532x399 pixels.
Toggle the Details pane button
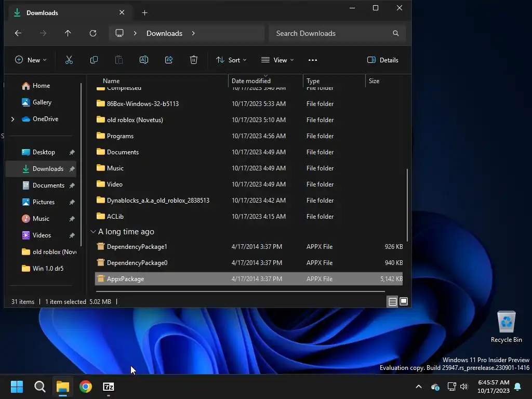[x=383, y=60]
